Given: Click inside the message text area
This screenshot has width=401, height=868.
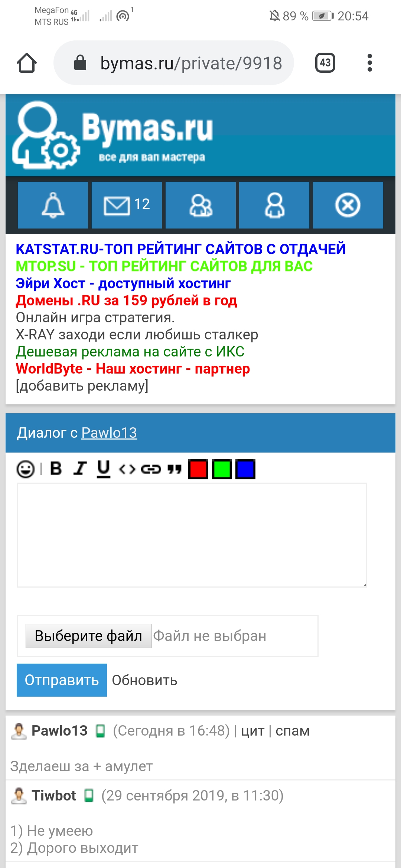Looking at the screenshot, I should coord(192,535).
